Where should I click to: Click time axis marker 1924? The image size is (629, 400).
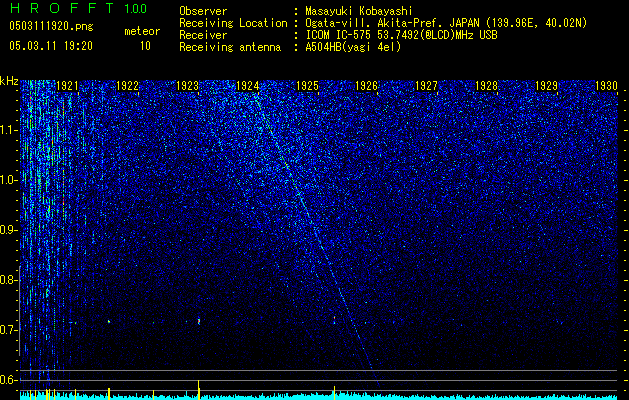coord(247,85)
